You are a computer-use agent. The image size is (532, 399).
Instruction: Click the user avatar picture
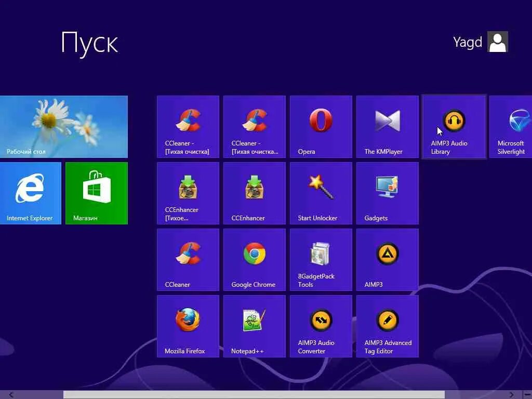tap(497, 42)
